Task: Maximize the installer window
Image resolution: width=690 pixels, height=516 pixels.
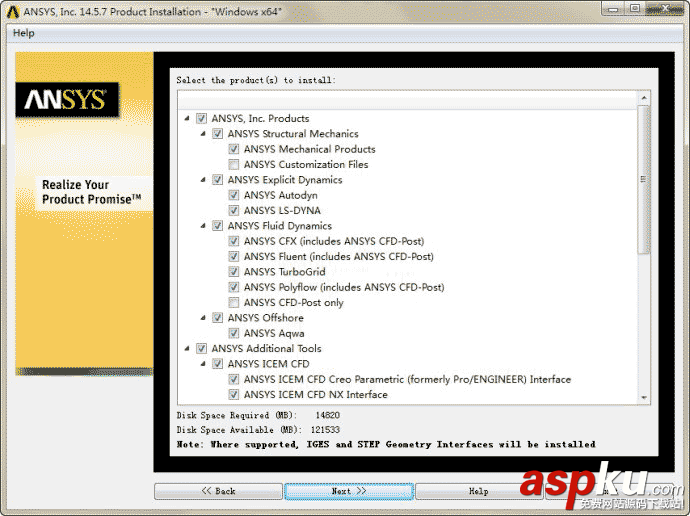Action: tap(635, 8)
